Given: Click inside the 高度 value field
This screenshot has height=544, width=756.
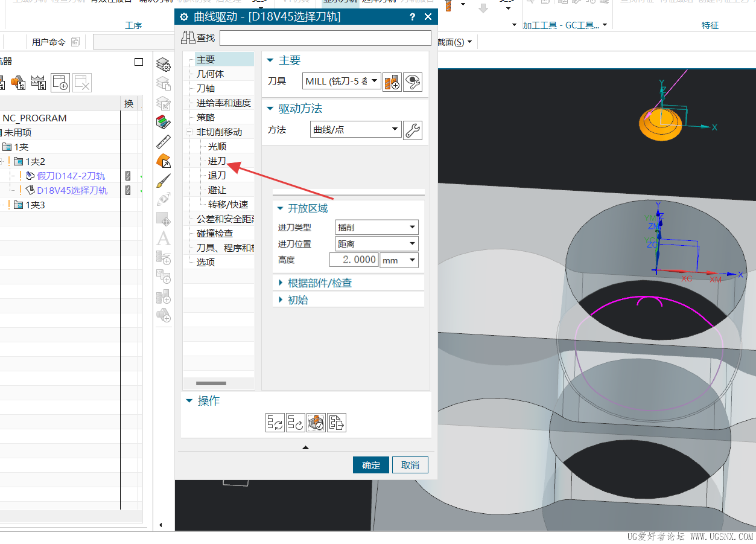Looking at the screenshot, I should point(353,260).
